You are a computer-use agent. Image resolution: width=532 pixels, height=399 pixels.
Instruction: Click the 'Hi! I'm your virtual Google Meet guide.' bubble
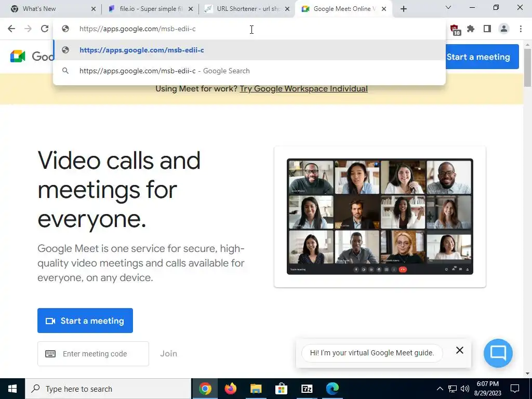372,353
